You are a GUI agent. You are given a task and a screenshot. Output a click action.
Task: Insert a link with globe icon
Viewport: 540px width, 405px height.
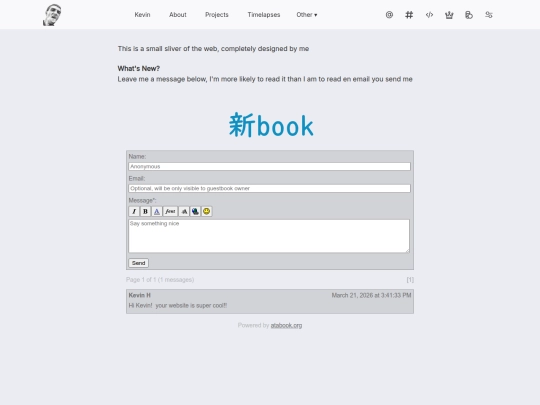pos(195,211)
